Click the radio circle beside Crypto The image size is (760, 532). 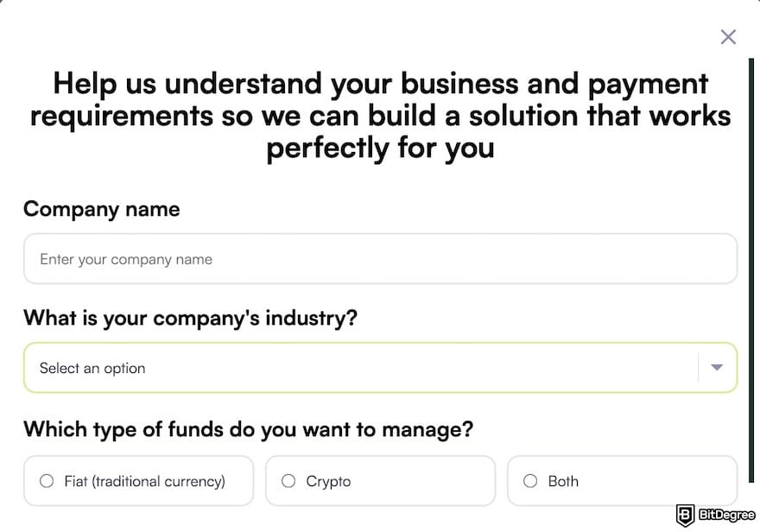click(x=288, y=481)
